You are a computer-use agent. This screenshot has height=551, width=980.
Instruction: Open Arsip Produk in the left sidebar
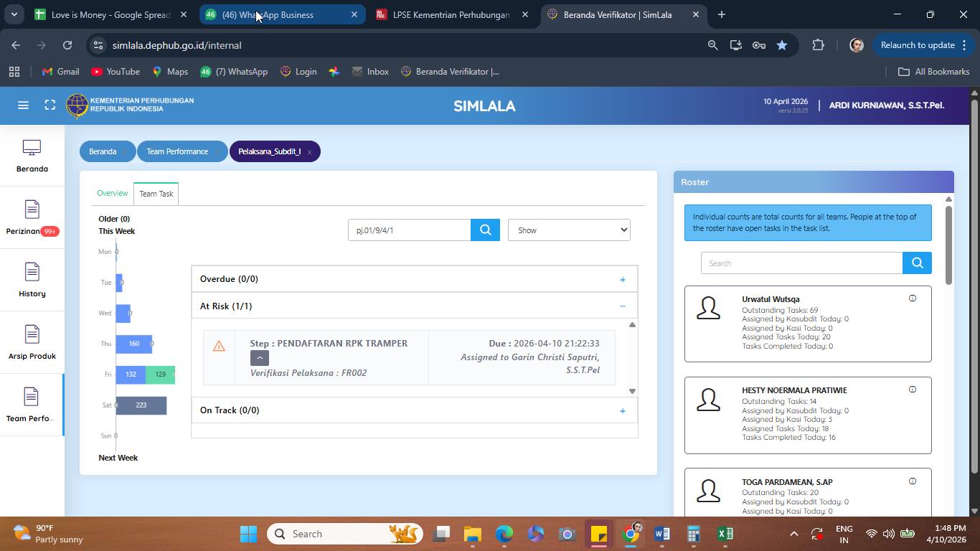32,343
